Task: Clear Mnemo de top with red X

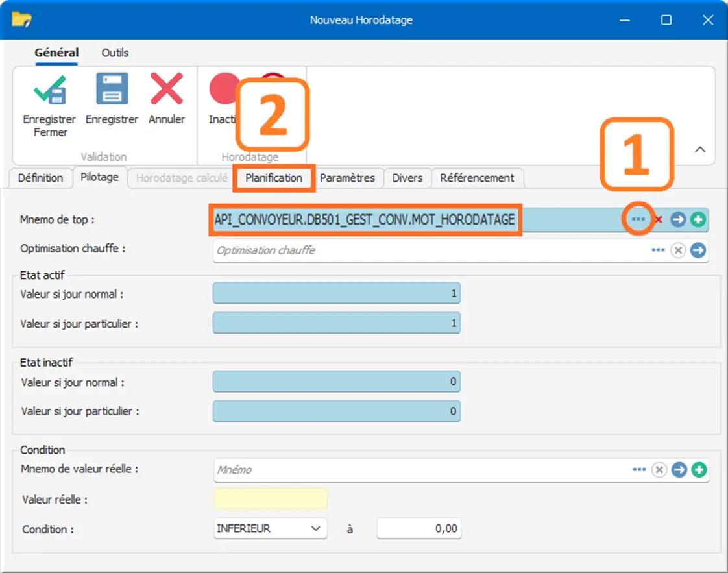Action: [x=659, y=219]
